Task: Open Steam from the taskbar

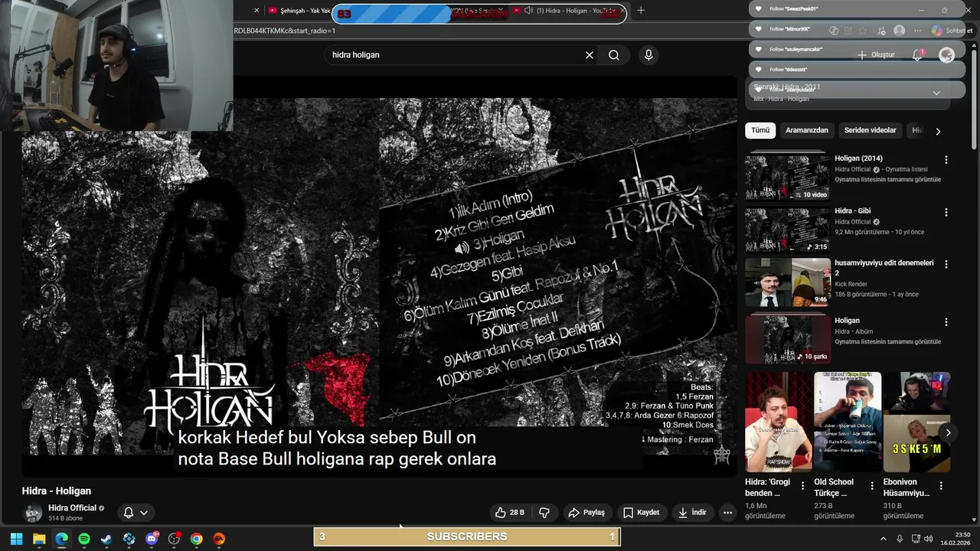Action: tap(106, 539)
